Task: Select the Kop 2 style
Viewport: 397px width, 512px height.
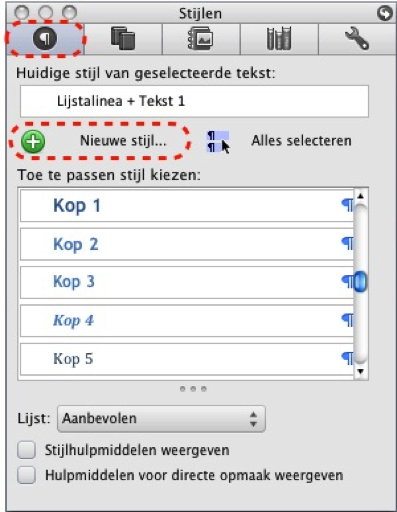Action: click(x=187, y=244)
